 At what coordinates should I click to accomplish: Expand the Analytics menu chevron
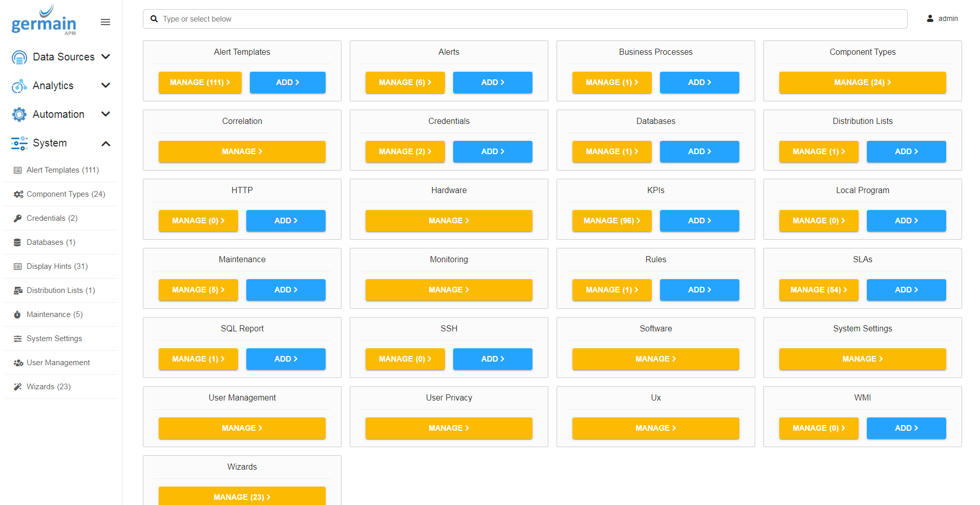click(106, 86)
